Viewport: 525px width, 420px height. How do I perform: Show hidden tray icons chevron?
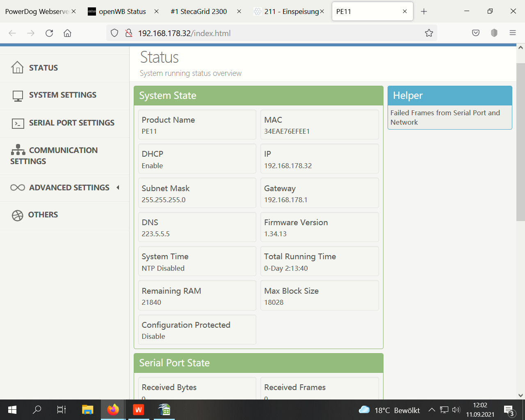point(431,410)
